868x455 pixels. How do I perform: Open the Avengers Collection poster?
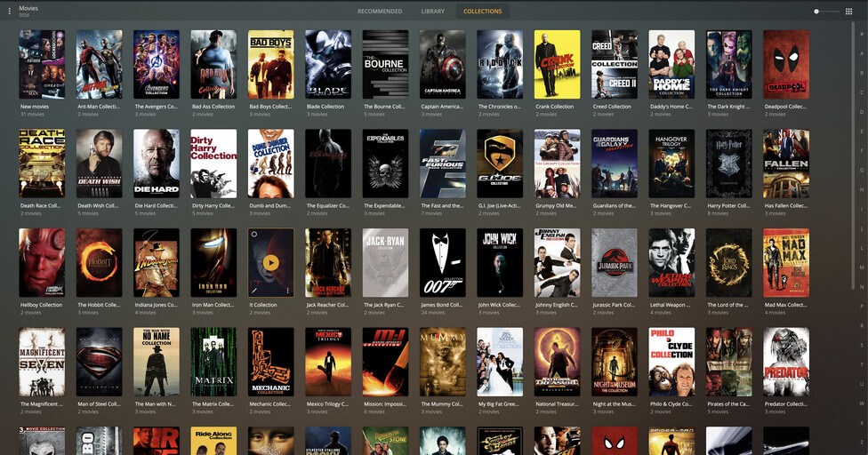coord(157,65)
